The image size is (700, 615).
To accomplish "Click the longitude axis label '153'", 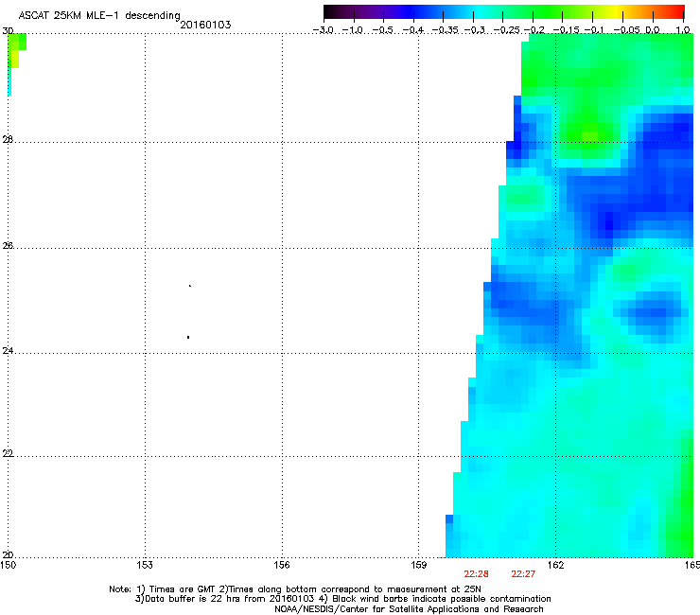I will (x=145, y=565).
